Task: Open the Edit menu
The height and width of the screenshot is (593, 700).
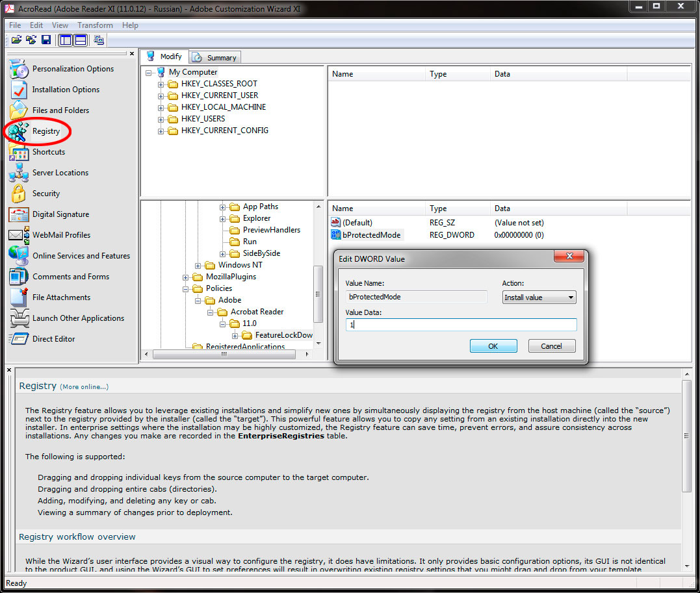Action: pos(36,25)
